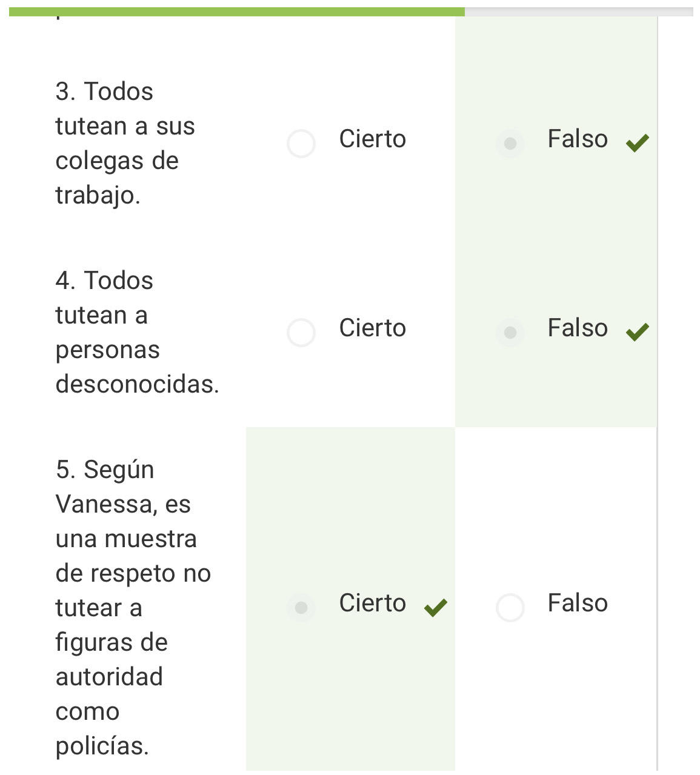Click question 3 text about colegas de trabajo
Viewport: 700px width, 775px height.
[x=124, y=144]
